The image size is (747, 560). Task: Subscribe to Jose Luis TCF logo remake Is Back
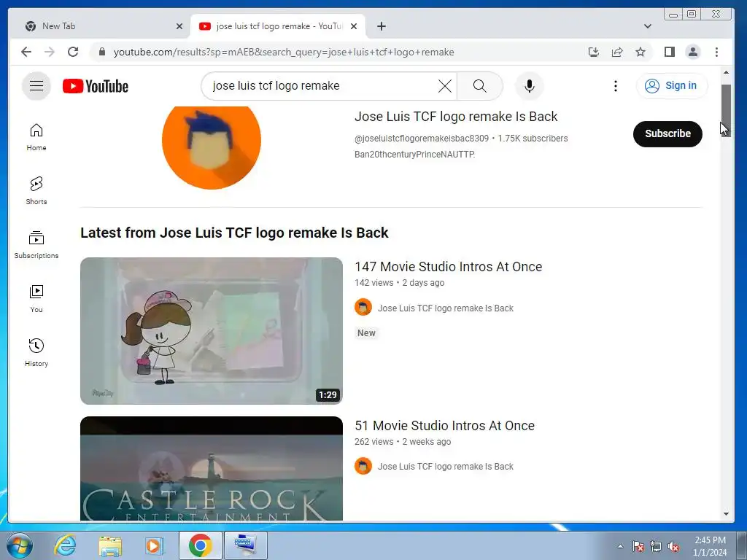pyautogui.click(x=667, y=134)
